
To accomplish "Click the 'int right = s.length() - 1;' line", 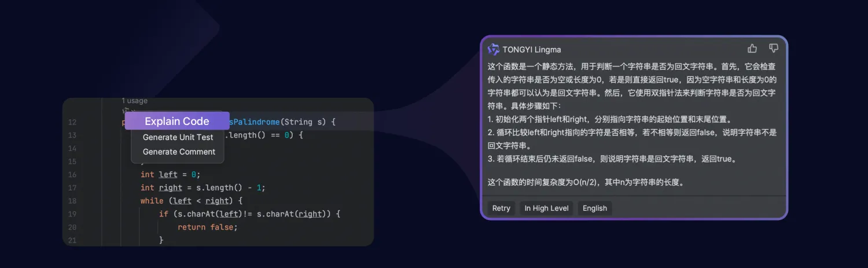I will (x=203, y=188).
